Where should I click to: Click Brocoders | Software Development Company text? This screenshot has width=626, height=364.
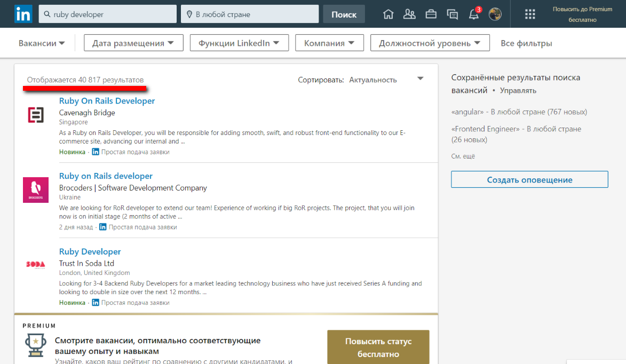133,187
